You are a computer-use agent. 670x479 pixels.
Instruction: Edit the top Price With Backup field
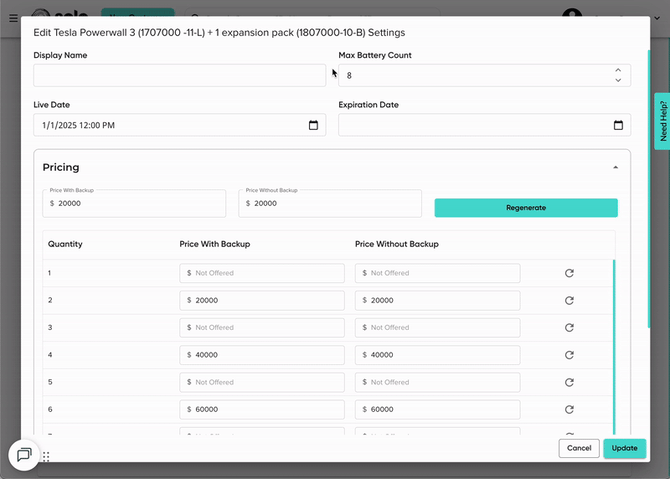(x=137, y=203)
